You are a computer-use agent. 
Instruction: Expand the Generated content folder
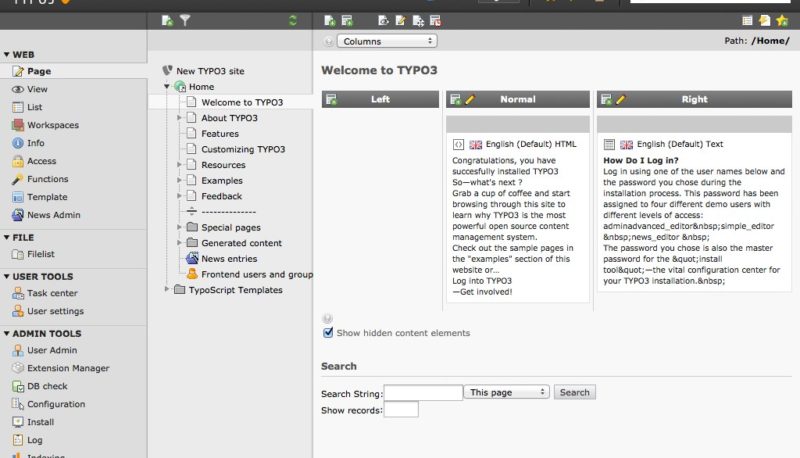179,243
